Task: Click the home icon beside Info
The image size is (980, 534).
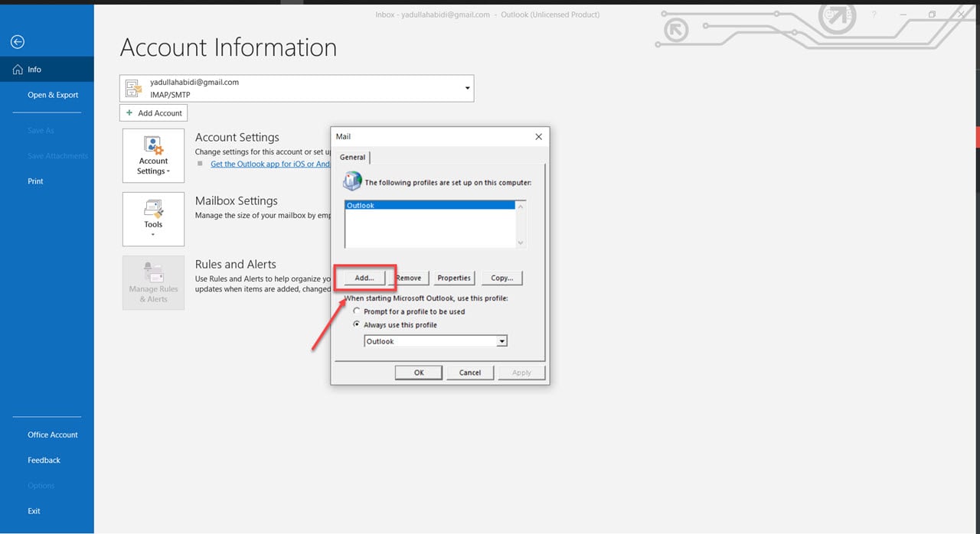Action: [18, 70]
